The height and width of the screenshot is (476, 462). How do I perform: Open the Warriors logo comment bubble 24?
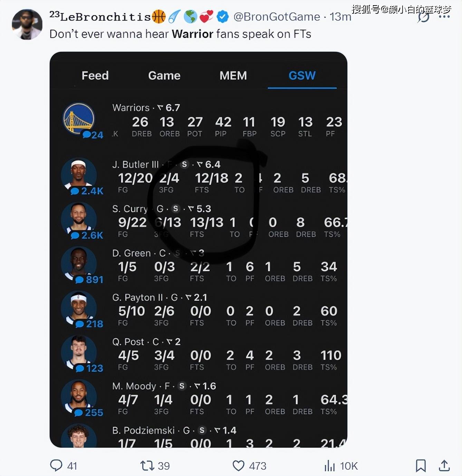coord(93,135)
